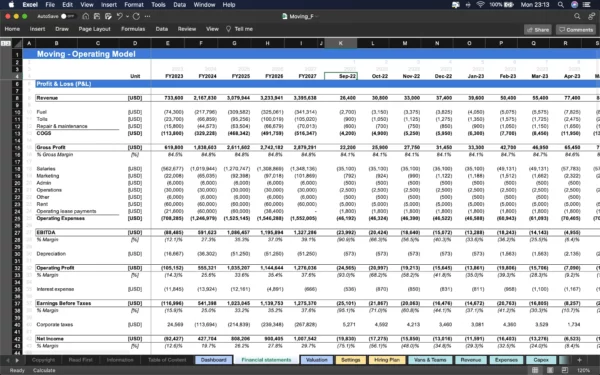Click the Sep-22 cell
Viewport: 600px width, 375px height.
(341, 76)
